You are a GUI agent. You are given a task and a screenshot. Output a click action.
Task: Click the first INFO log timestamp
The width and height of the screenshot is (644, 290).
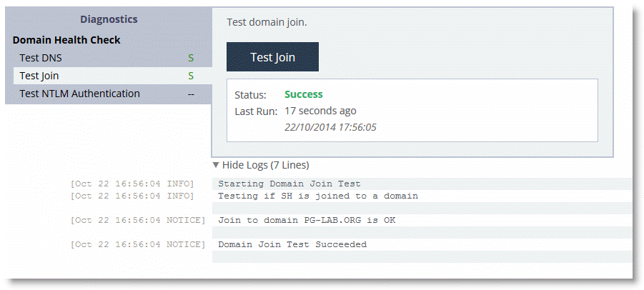(x=132, y=184)
